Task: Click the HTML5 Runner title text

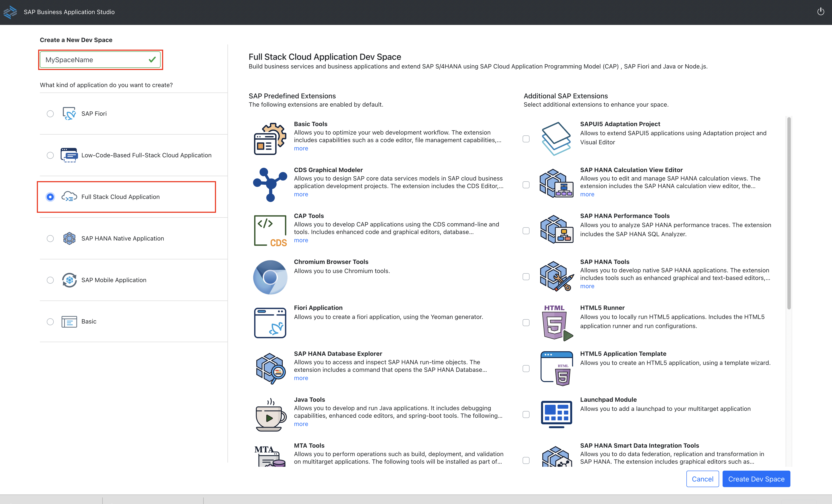Action: [602, 308]
